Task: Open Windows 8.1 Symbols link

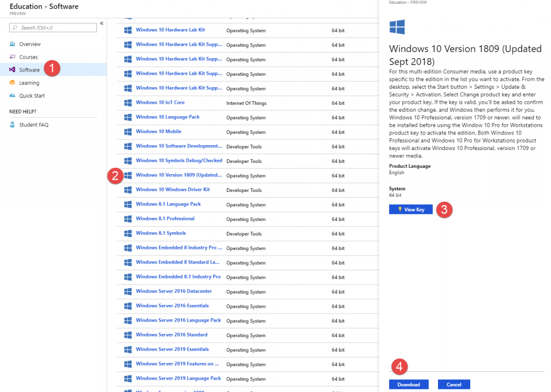Action: 161,233
